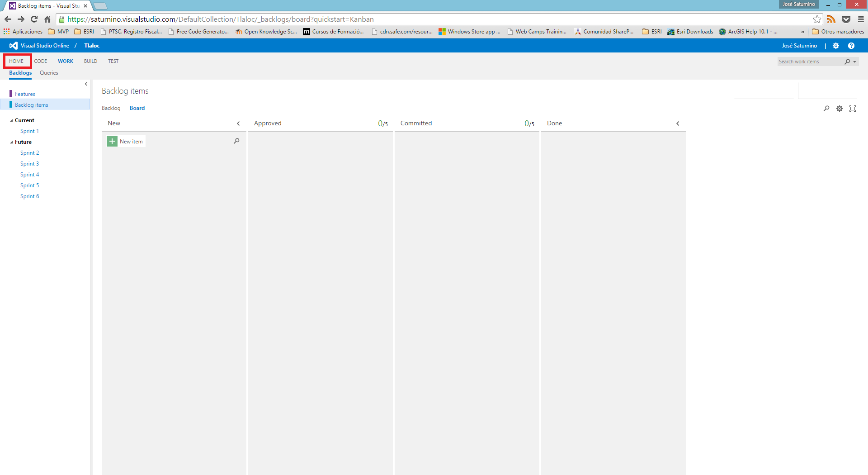Switch to the CODE hub tab
This screenshot has width=868, height=475.
[x=41, y=61]
